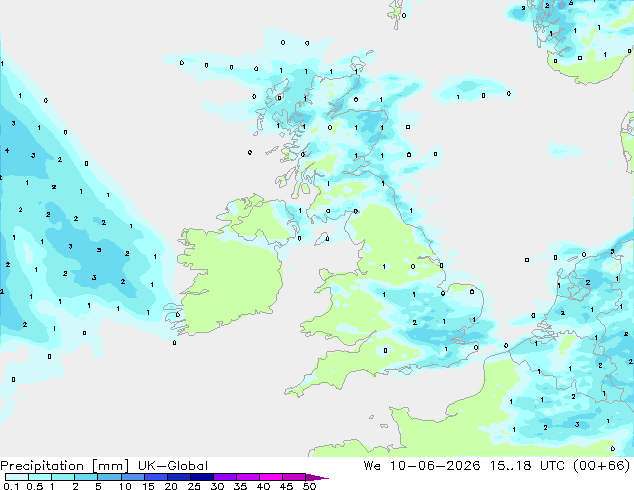The height and width of the screenshot is (490, 634).
Task: Pick the 10–15 mm legend color swatch
Action: (x=132, y=477)
